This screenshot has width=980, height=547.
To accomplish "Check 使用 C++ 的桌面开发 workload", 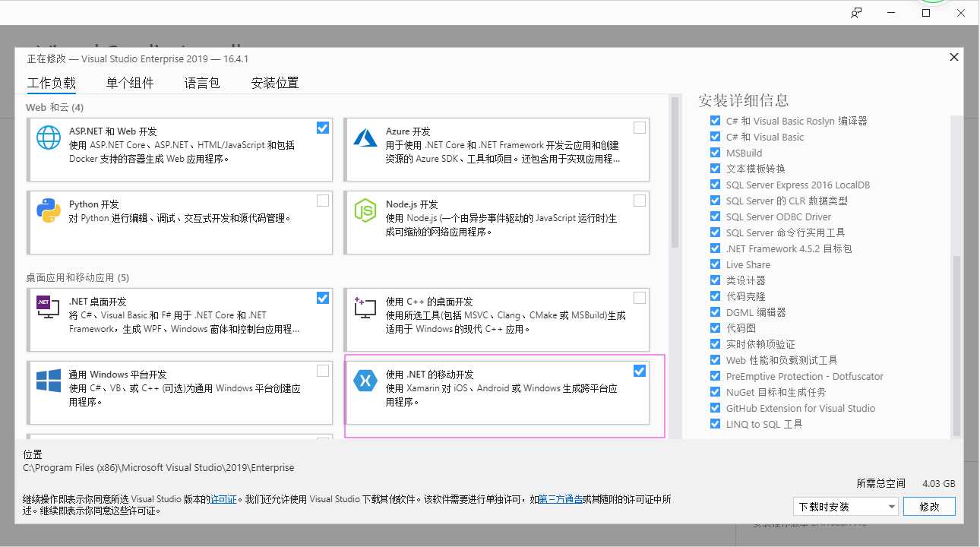I will click(640, 298).
